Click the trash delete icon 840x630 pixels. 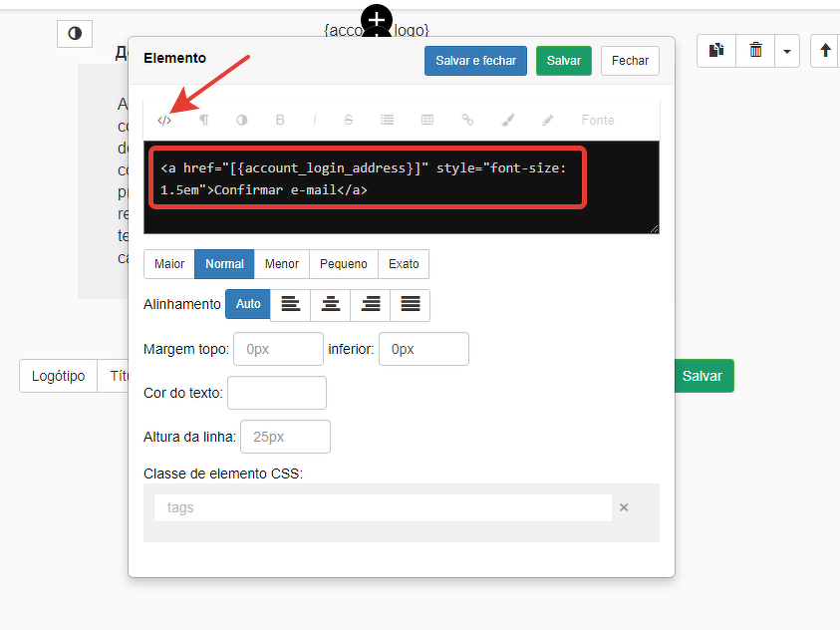click(755, 51)
